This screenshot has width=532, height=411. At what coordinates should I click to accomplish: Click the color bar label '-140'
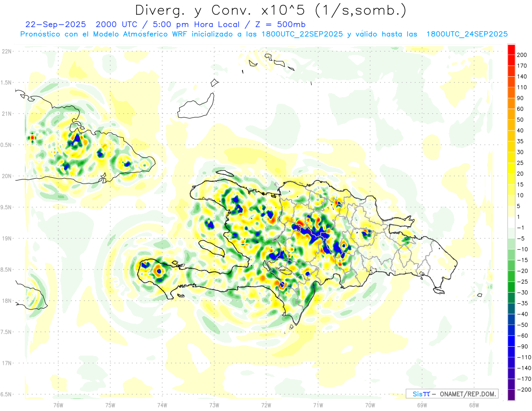524,368
